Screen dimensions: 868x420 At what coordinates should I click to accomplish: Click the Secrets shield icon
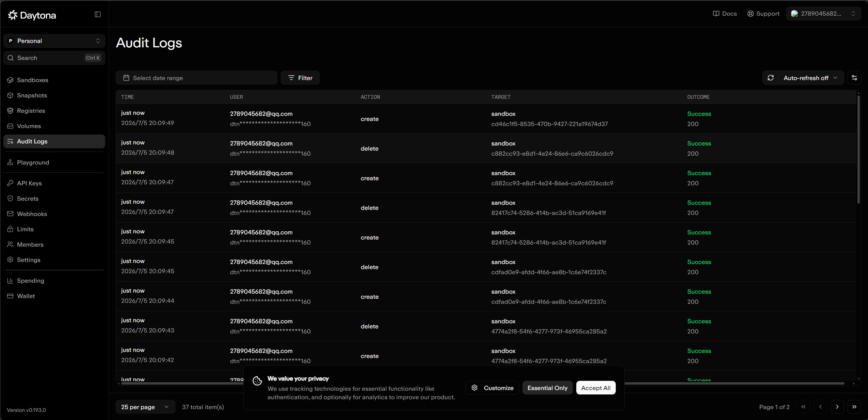(10, 199)
